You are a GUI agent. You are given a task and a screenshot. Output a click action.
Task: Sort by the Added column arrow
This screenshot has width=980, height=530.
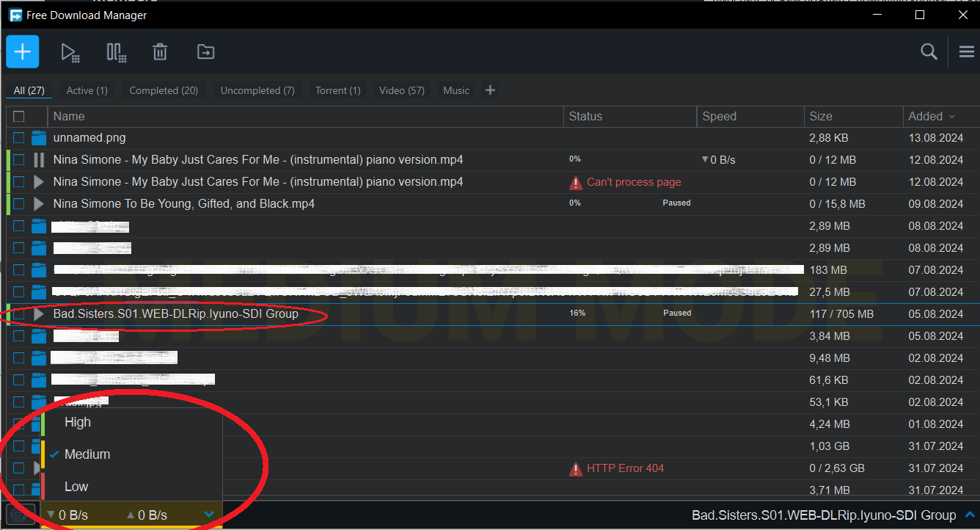(x=952, y=116)
